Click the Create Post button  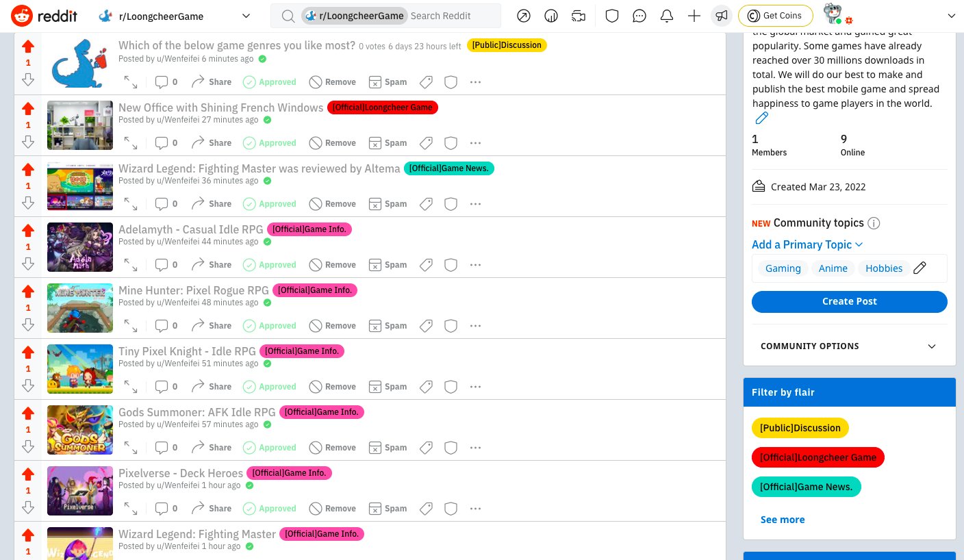[x=849, y=301]
